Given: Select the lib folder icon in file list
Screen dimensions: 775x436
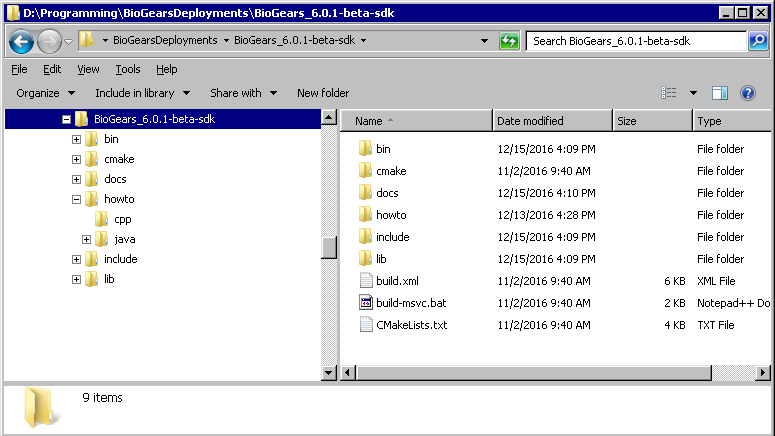Looking at the screenshot, I should (x=365, y=259).
